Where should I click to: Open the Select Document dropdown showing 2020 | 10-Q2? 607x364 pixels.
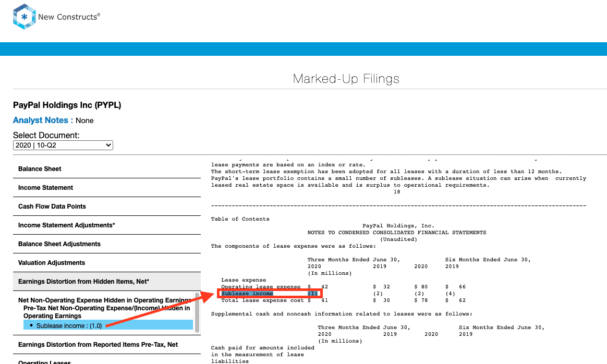pyautogui.click(x=63, y=145)
